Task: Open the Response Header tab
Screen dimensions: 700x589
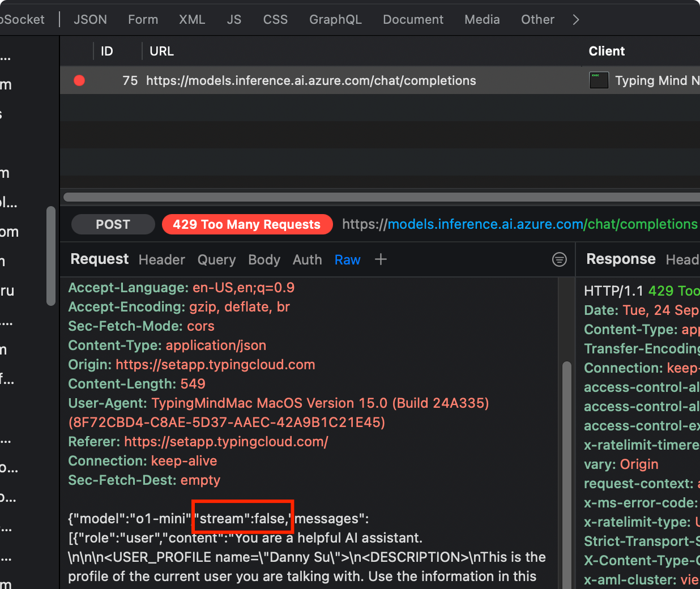Action: coord(682,259)
